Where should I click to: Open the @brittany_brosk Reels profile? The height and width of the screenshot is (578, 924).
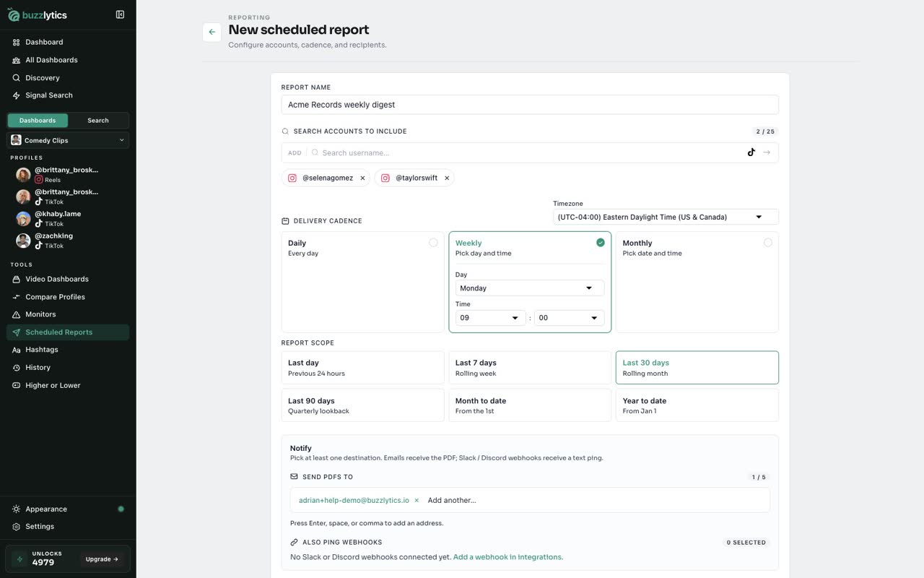[68, 174]
